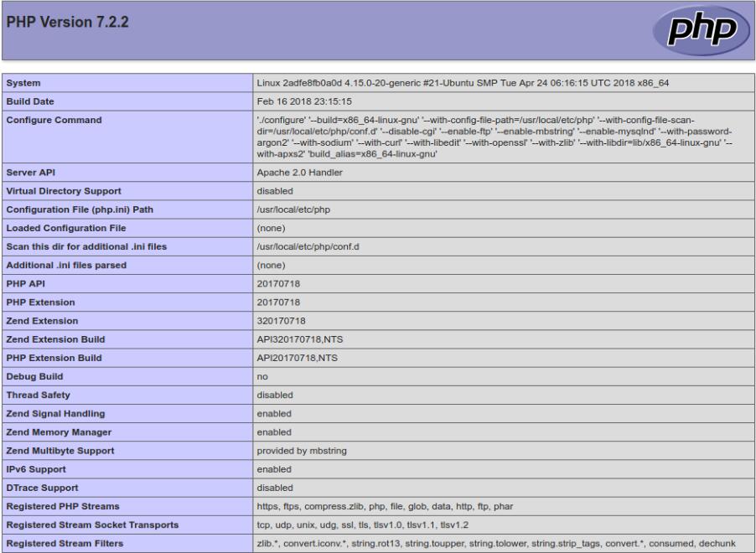Click the API320170718,NTS Zend build value
The image size is (756, 553).
click(x=294, y=339)
